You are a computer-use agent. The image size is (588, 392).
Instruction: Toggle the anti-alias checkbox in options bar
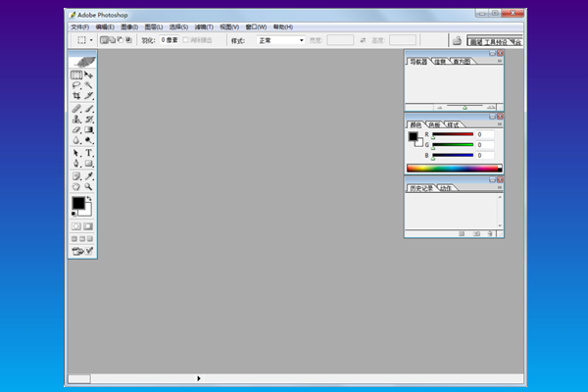(x=187, y=41)
